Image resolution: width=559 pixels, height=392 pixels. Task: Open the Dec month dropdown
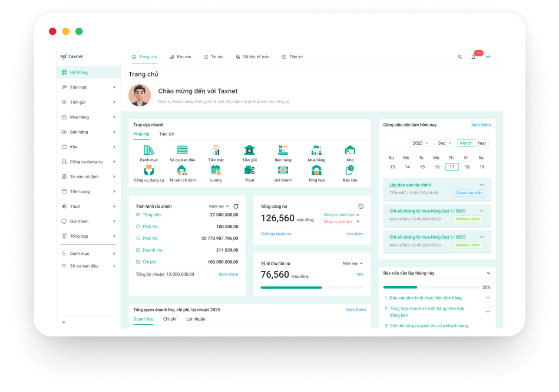[x=444, y=143]
